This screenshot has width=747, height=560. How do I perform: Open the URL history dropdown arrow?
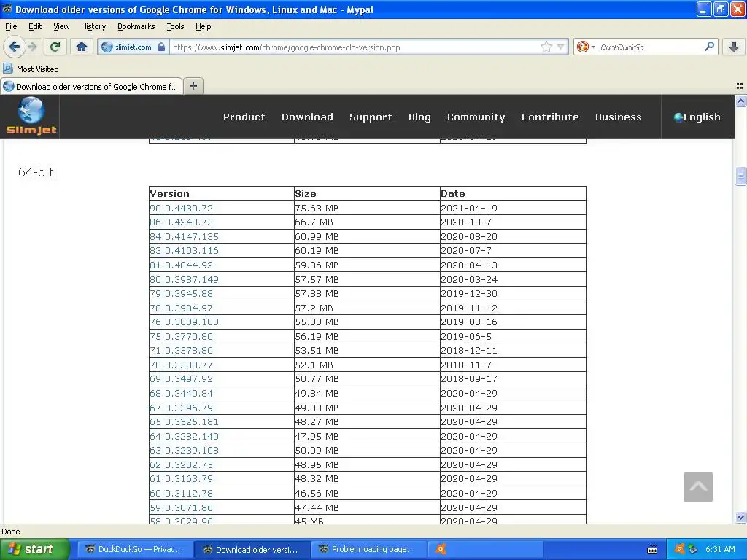561,47
